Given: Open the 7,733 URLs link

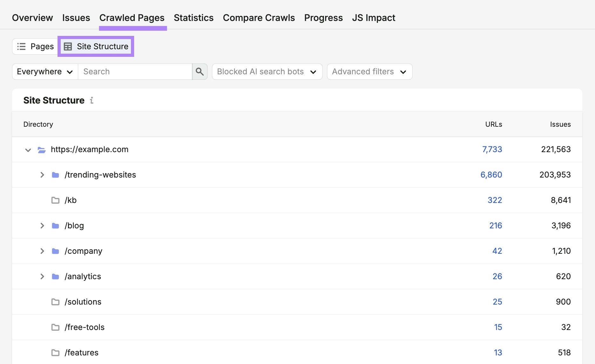Looking at the screenshot, I should point(492,149).
